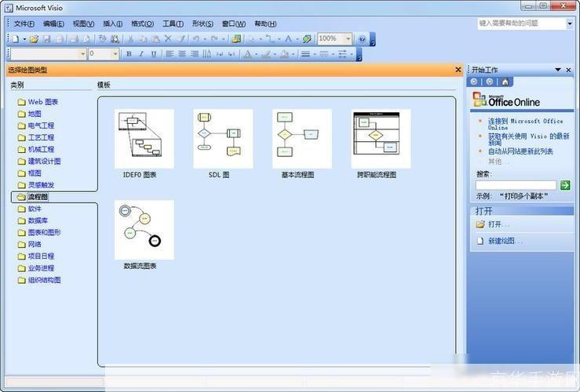The height and width of the screenshot is (392, 580).
Task: Click the Microsoft Visio Help icon
Action: click(362, 38)
